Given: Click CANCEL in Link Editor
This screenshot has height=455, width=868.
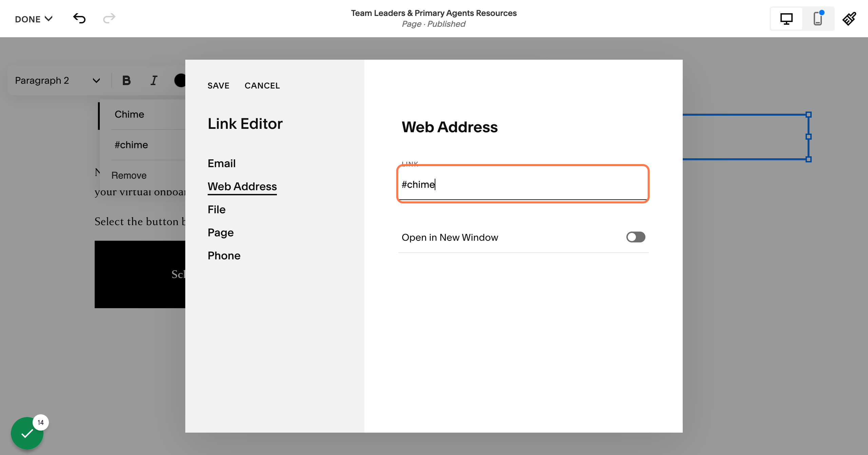Looking at the screenshot, I should click(x=262, y=86).
